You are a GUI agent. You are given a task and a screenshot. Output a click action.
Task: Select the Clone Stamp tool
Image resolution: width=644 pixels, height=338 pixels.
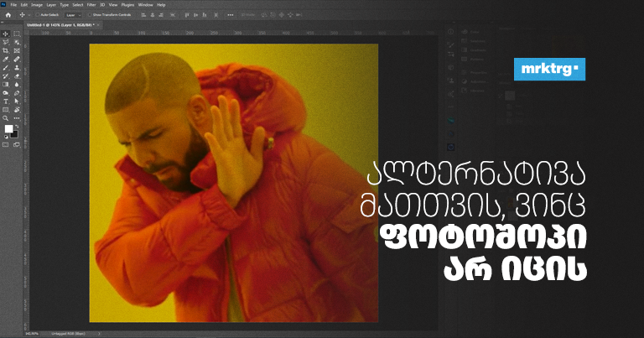17,68
